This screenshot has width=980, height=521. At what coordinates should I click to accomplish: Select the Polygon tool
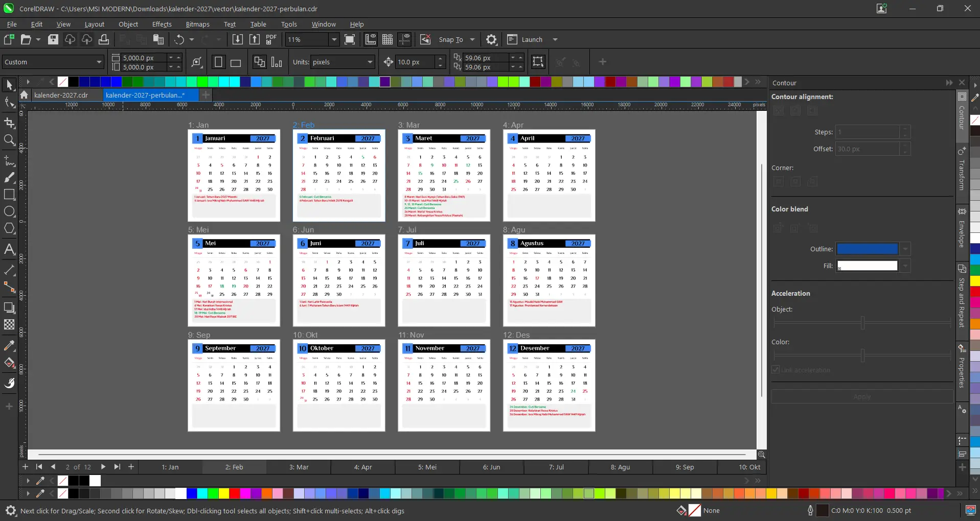(x=9, y=228)
